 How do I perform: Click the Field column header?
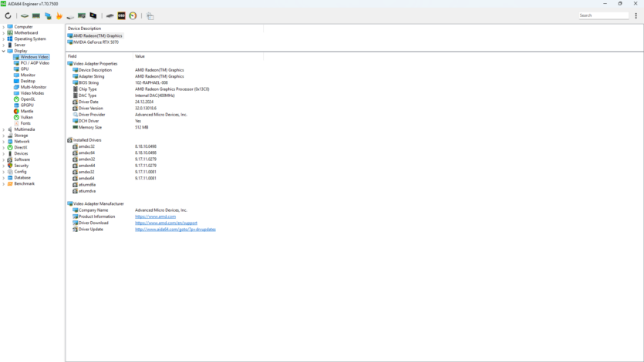point(72,56)
